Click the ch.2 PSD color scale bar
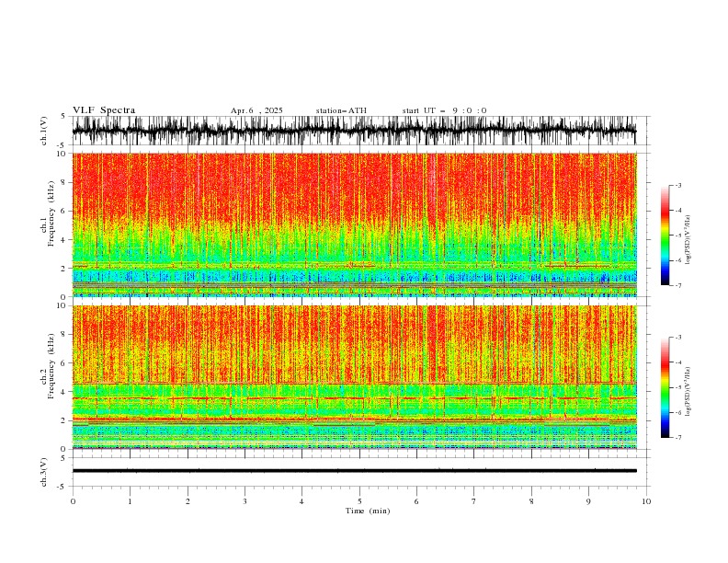 coord(665,387)
